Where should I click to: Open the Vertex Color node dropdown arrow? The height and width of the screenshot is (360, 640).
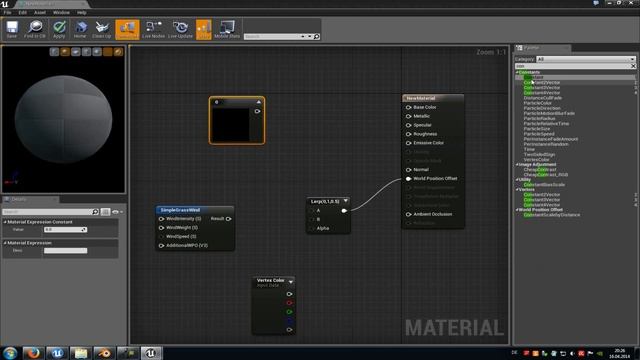pos(291,282)
